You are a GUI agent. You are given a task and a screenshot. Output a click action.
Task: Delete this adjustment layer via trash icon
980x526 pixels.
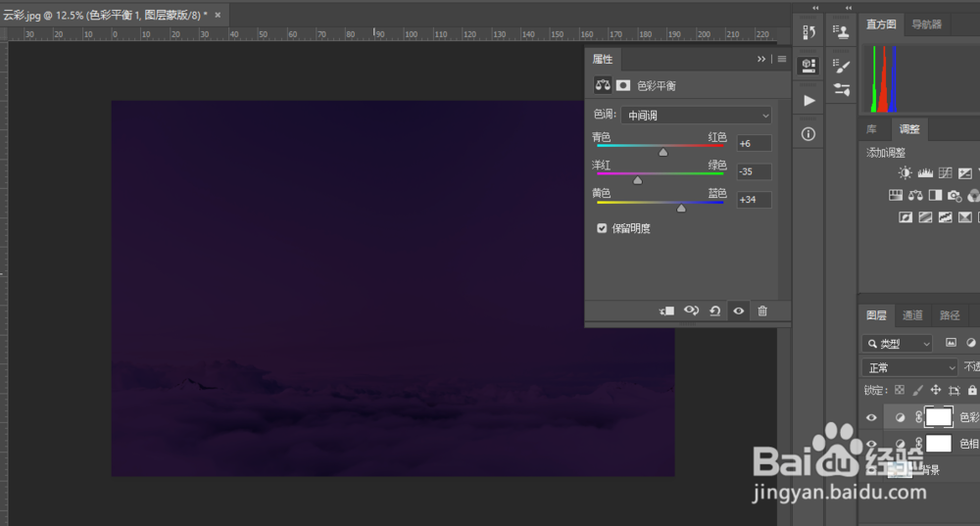(x=762, y=311)
